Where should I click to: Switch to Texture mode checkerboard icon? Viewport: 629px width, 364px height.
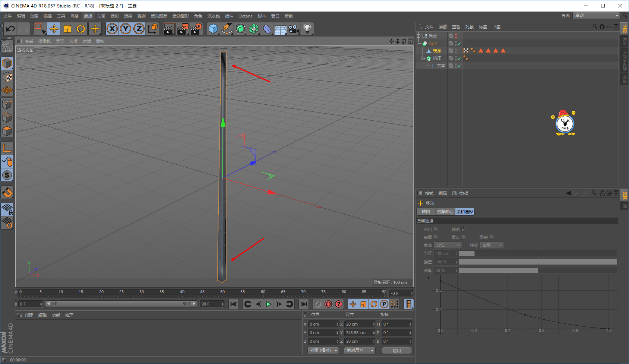click(x=7, y=77)
